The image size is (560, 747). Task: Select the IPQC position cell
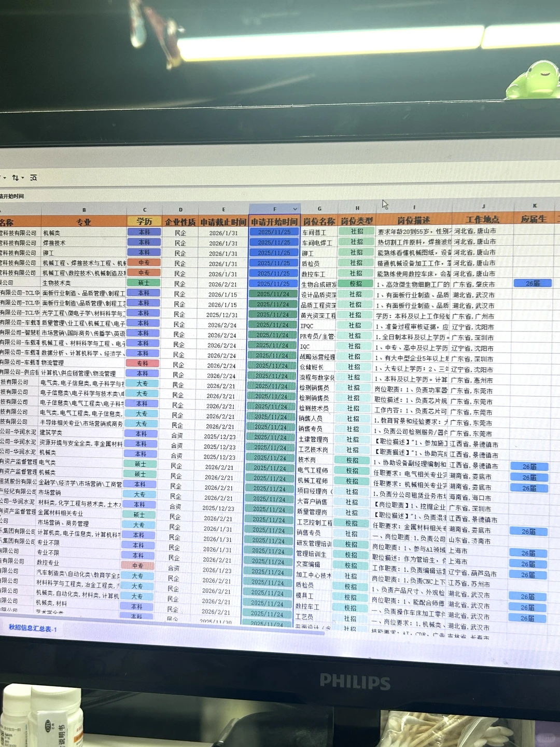pos(318,326)
